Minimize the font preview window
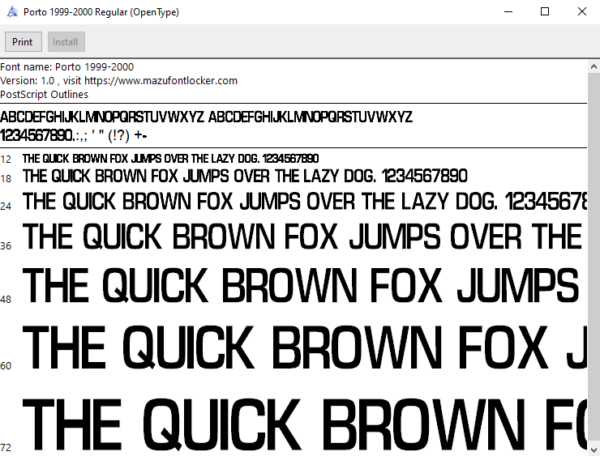600x456 pixels. [x=508, y=12]
